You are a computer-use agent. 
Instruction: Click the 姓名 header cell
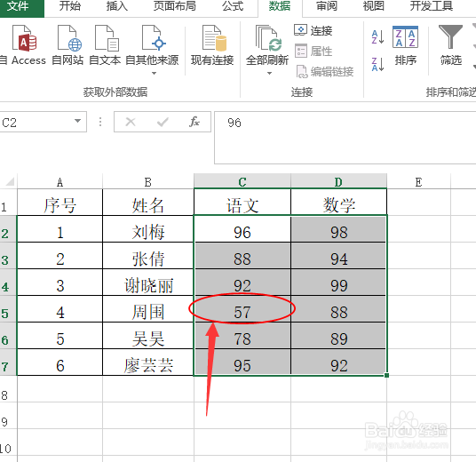tap(148, 203)
